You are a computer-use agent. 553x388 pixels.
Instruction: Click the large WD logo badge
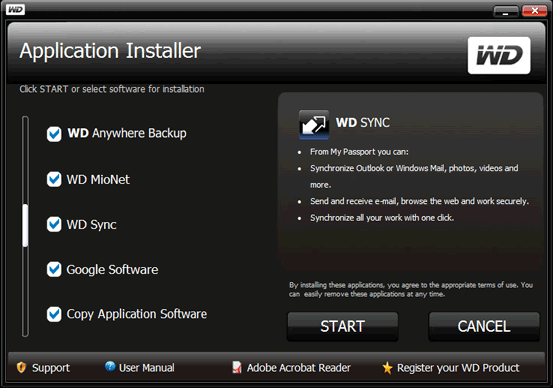tap(499, 55)
